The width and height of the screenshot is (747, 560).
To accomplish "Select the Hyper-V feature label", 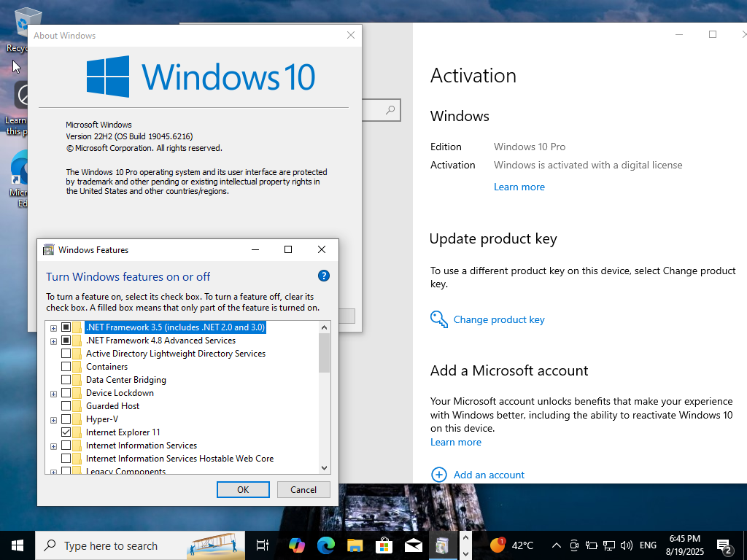I will (102, 419).
